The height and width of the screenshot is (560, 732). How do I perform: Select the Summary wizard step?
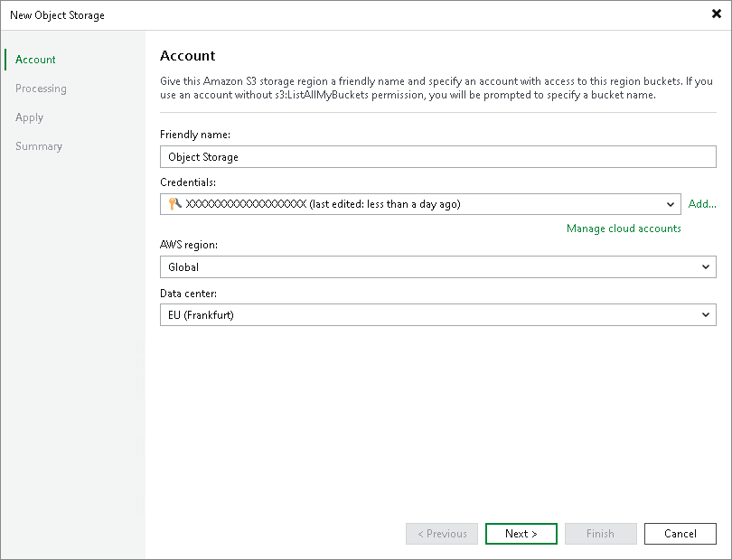(x=39, y=146)
